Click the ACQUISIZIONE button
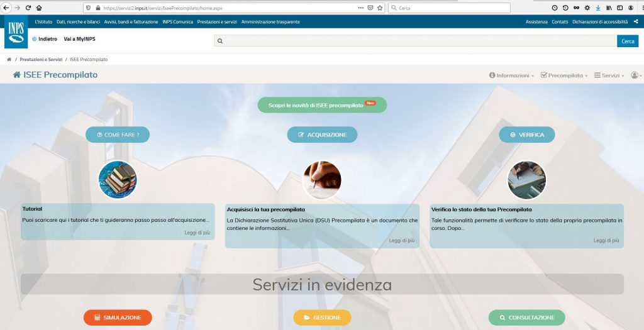 coord(322,135)
